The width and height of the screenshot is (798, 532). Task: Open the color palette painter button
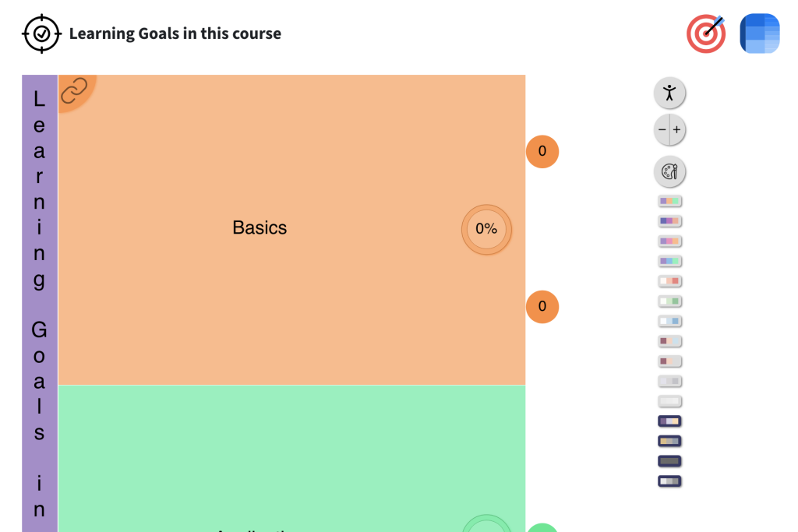pyautogui.click(x=669, y=171)
